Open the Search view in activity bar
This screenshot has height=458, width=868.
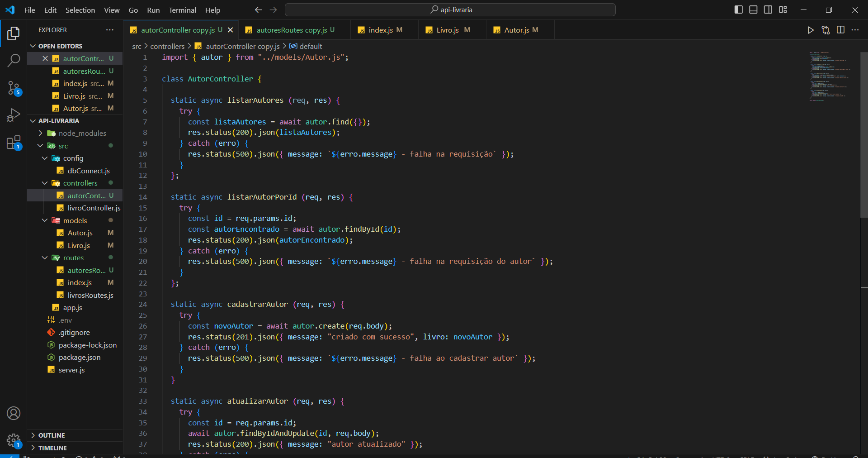(x=14, y=60)
